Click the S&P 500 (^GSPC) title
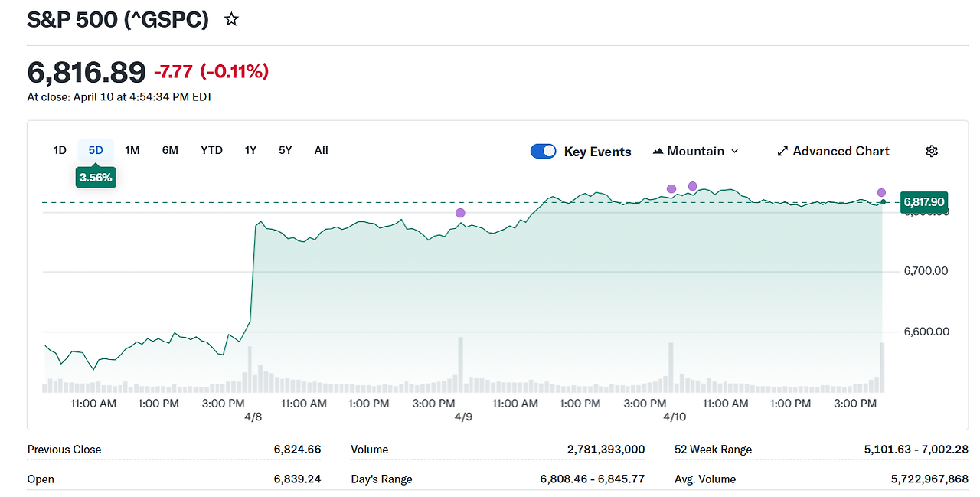 (x=118, y=19)
